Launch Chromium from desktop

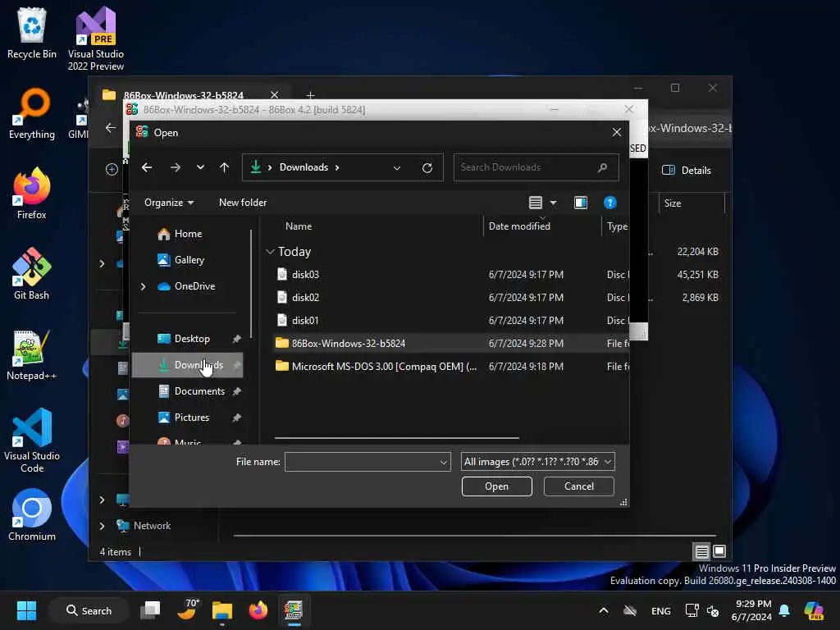click(x=32, y=515)
